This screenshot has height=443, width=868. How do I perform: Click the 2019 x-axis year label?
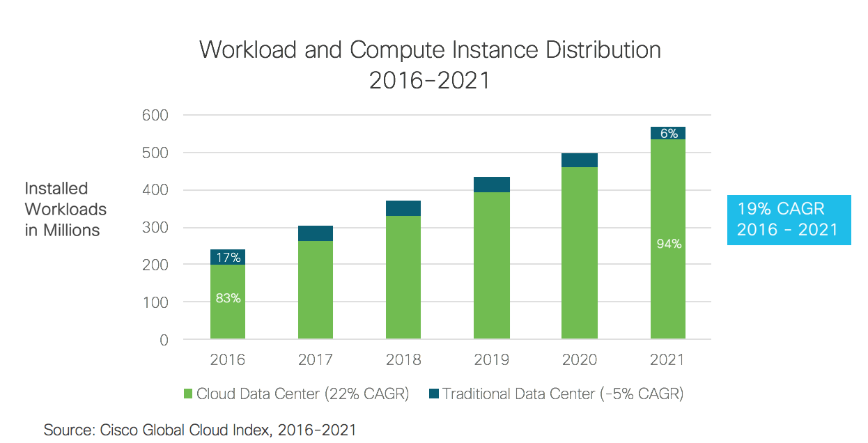492,360
